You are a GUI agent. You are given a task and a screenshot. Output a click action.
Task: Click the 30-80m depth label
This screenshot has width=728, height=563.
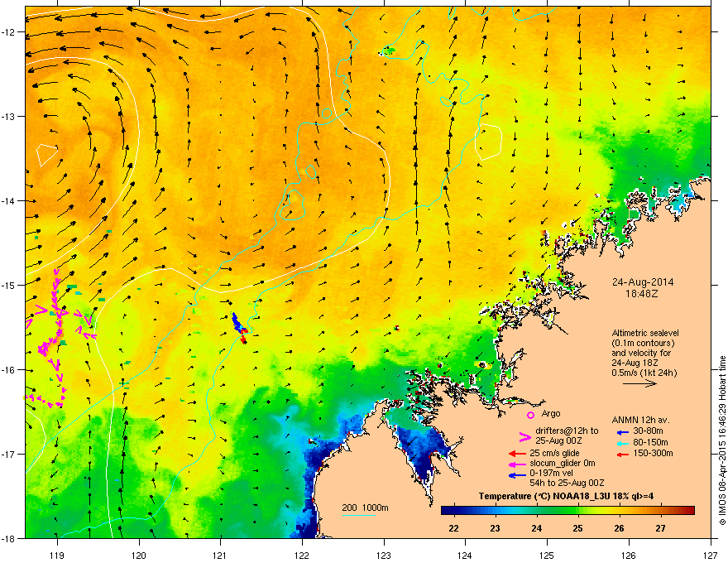click(x=648, y=431)
